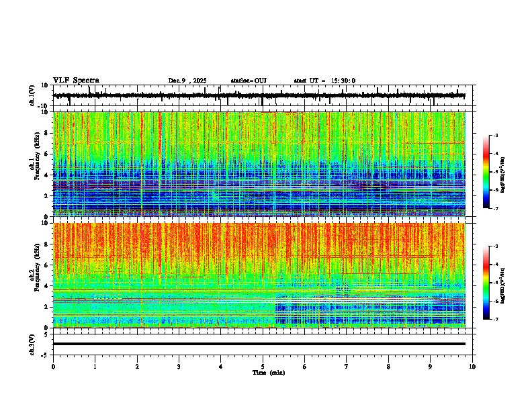Image resolution: width=532 pixels, height=411 pixels.
Task: Click time axis tick label '0'
Action: coord(53,367)
